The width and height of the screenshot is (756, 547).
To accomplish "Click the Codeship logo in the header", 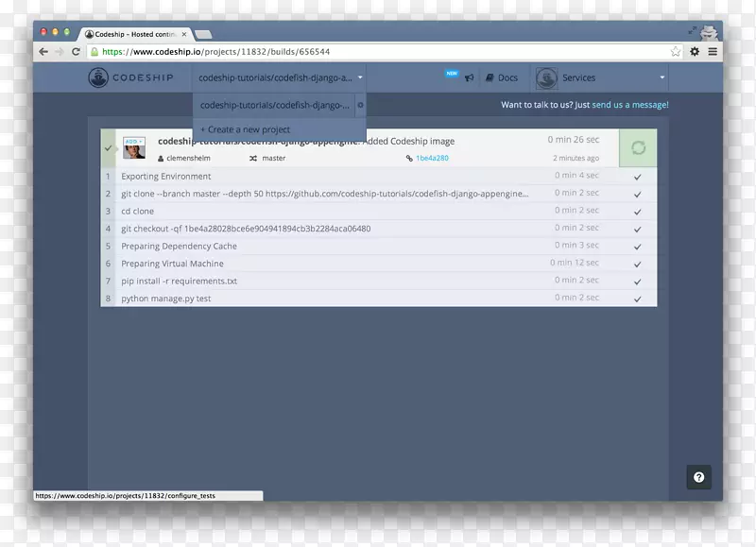I will pos(130,77).
